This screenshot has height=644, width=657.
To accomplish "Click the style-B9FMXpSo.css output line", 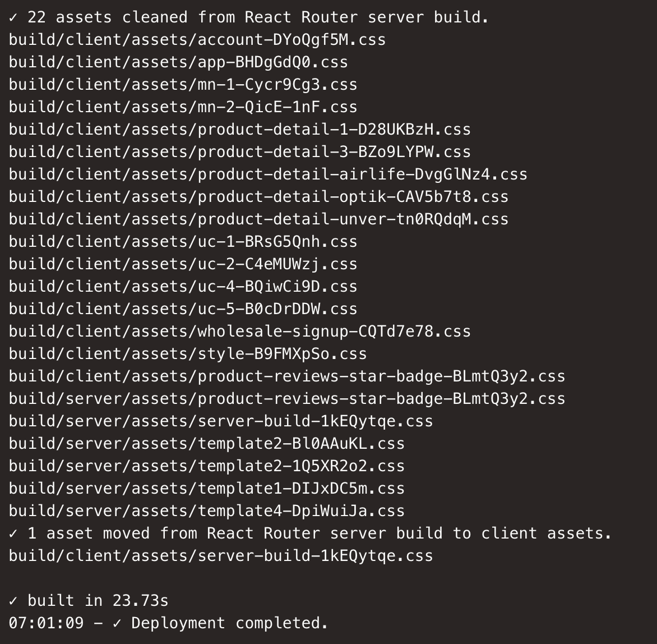I will (x=188, y=354).
